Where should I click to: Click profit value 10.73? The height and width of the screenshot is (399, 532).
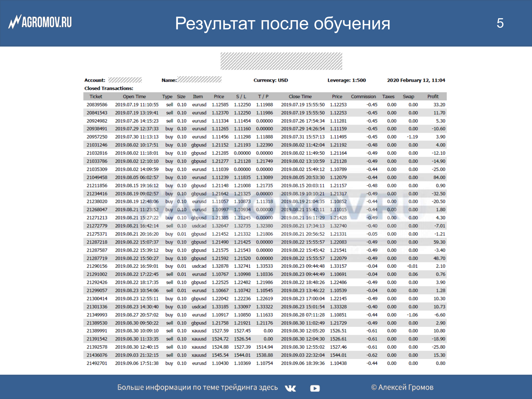pos(439,307)
